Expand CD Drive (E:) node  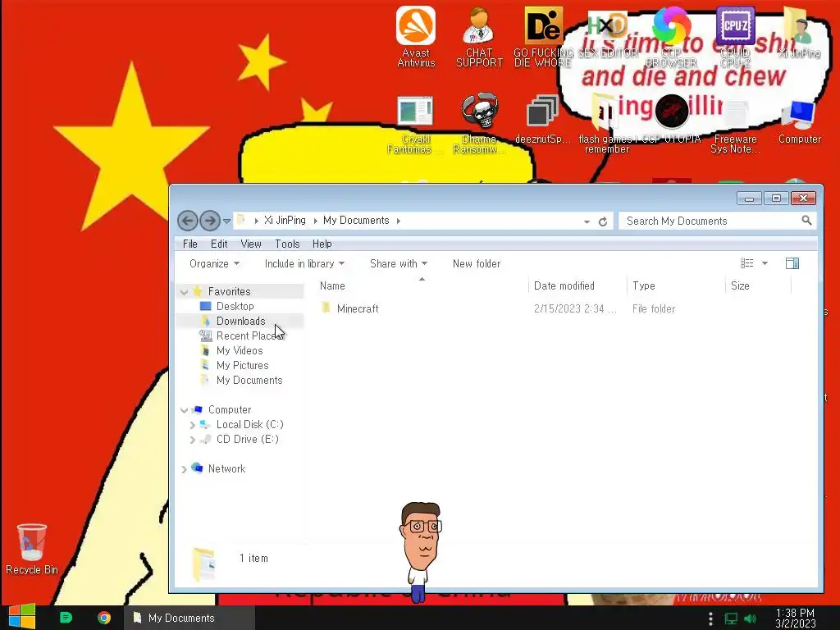[192, 440]
